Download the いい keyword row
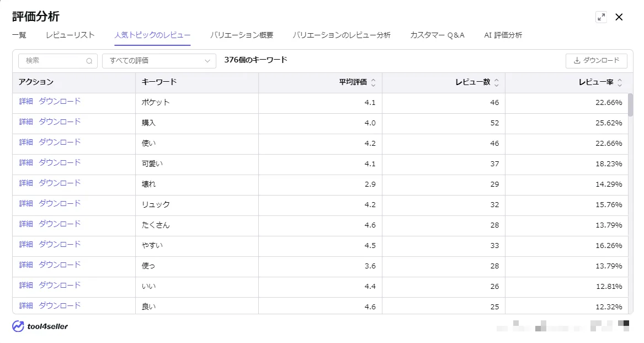Screen dimensions: 644x343 tap(60, 285)
